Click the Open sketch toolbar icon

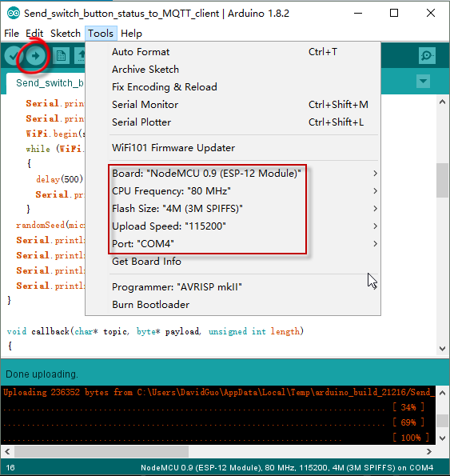coord(80,56)
